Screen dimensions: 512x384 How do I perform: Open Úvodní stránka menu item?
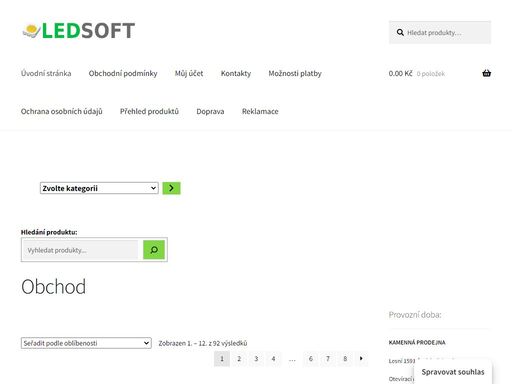(x=46, y=73)
